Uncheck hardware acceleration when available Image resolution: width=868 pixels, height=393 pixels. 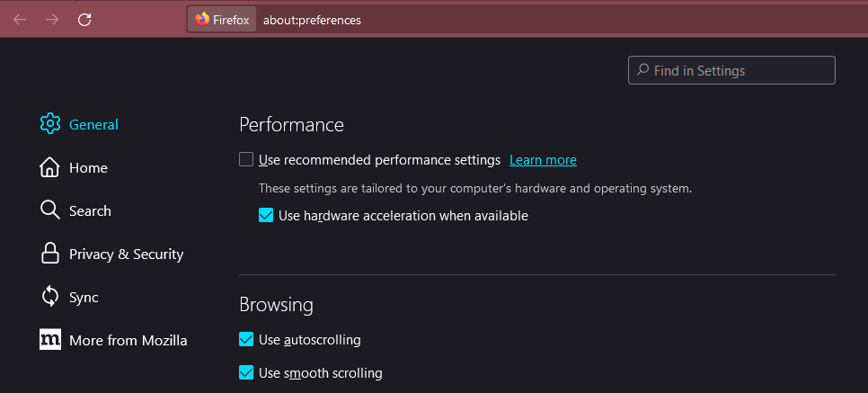(x=266, y=216)
